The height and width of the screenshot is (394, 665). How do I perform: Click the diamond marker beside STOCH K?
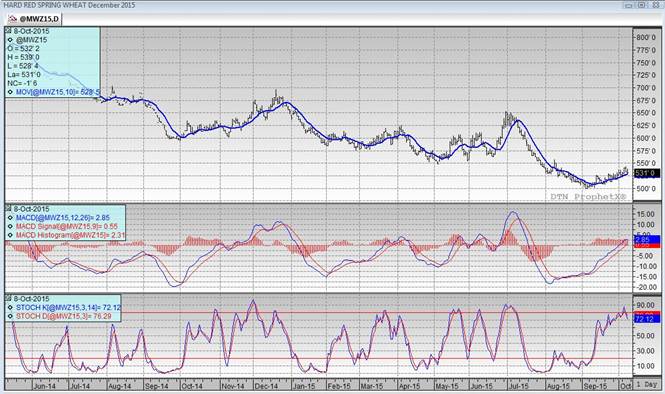pos(10,307)
